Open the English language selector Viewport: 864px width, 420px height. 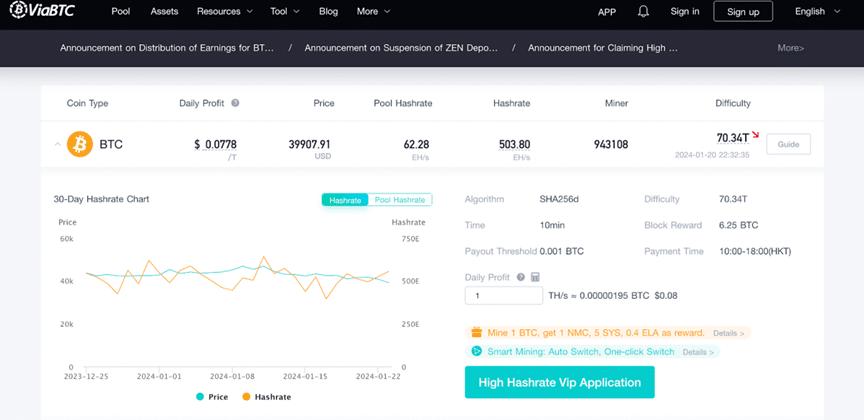coord(815,12)
